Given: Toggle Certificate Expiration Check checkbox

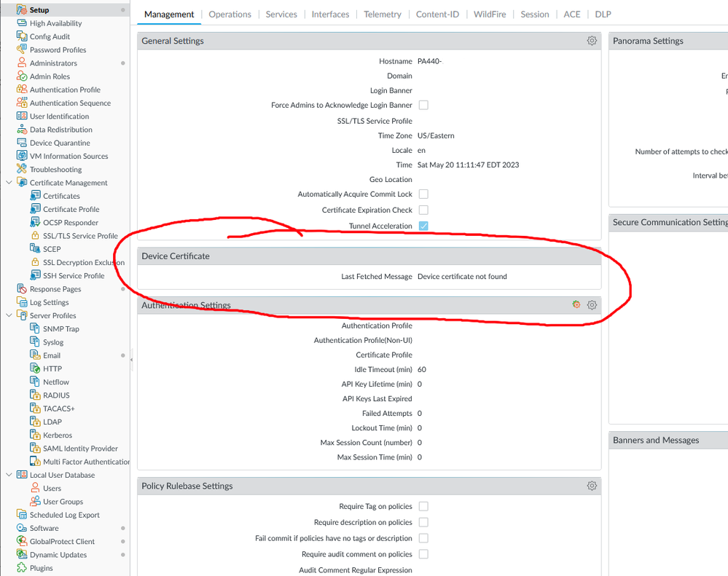Looking at the screenshot, I should click(423, 210).
